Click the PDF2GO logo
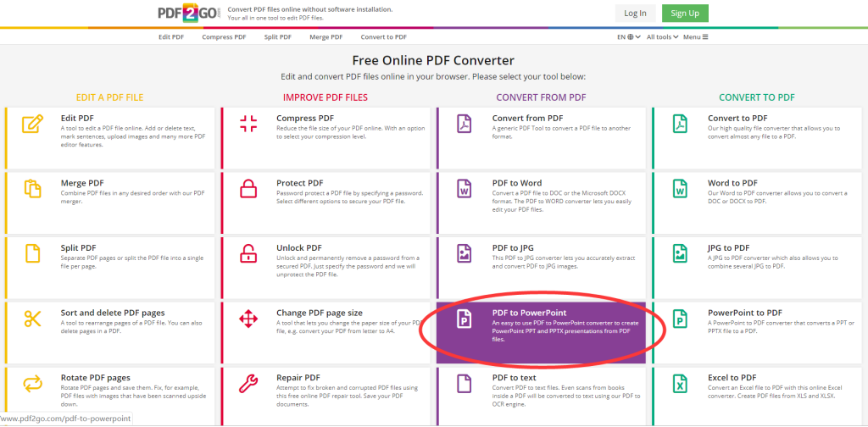 tap(189, 14)
